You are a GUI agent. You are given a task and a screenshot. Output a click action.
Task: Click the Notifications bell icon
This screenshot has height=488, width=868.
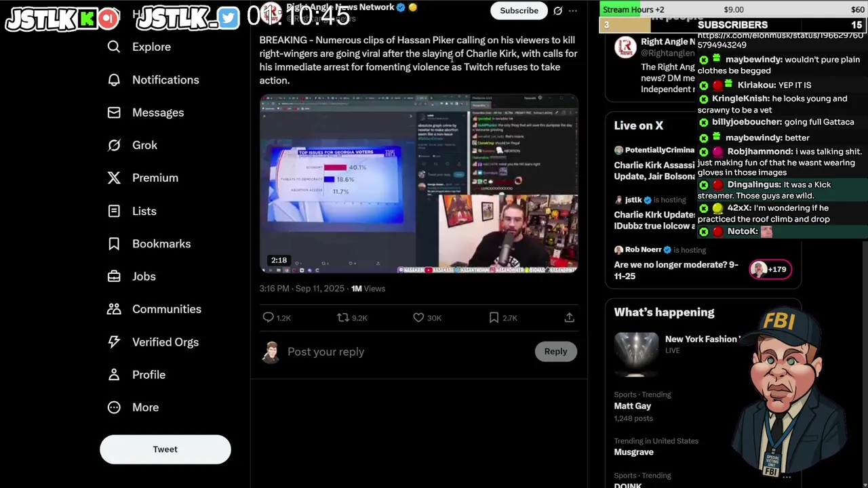[114, 80]
